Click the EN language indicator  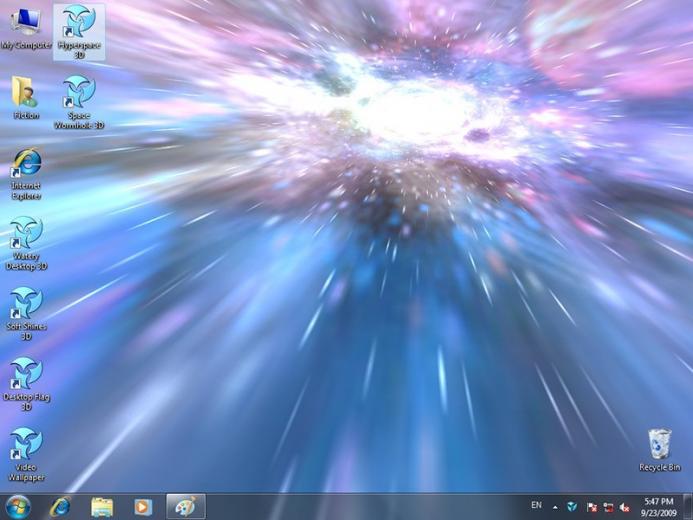pos(536,505)
